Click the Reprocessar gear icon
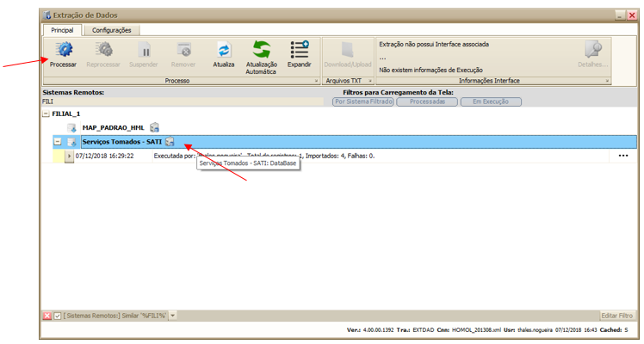The height and width of the screenshot is (344, 644). [103, 50]
